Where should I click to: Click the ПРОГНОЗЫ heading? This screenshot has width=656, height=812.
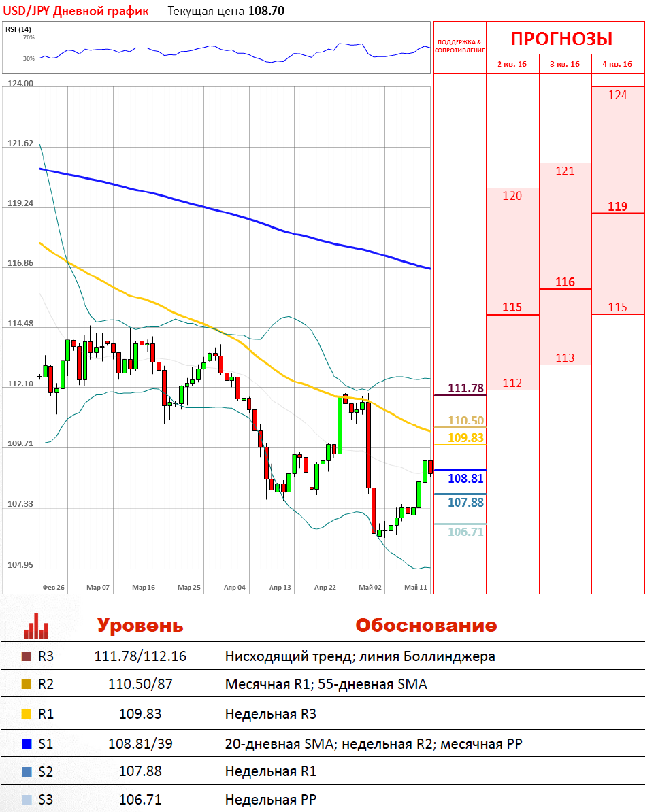pos(561,39)
